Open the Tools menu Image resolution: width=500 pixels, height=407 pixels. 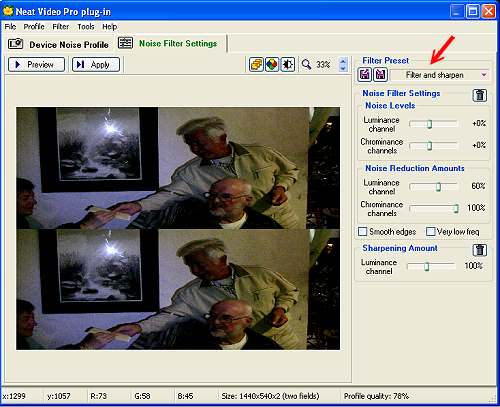[86, 27]
